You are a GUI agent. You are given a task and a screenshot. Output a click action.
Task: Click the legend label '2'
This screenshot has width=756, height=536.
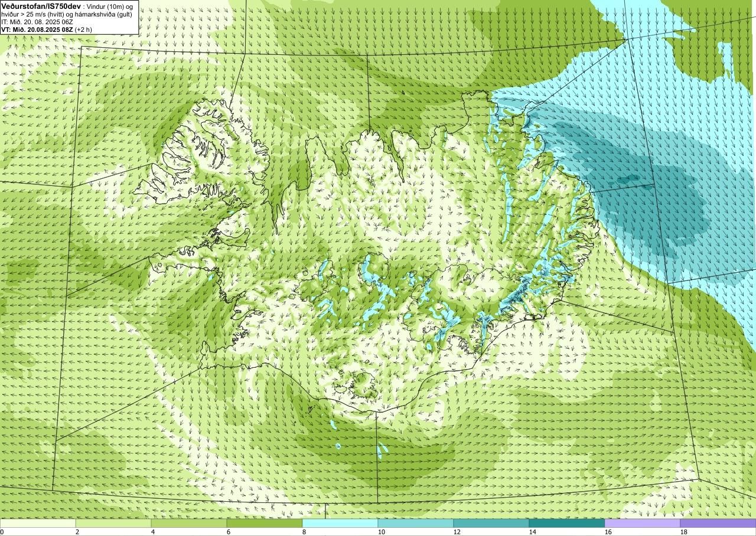[77, 532]
